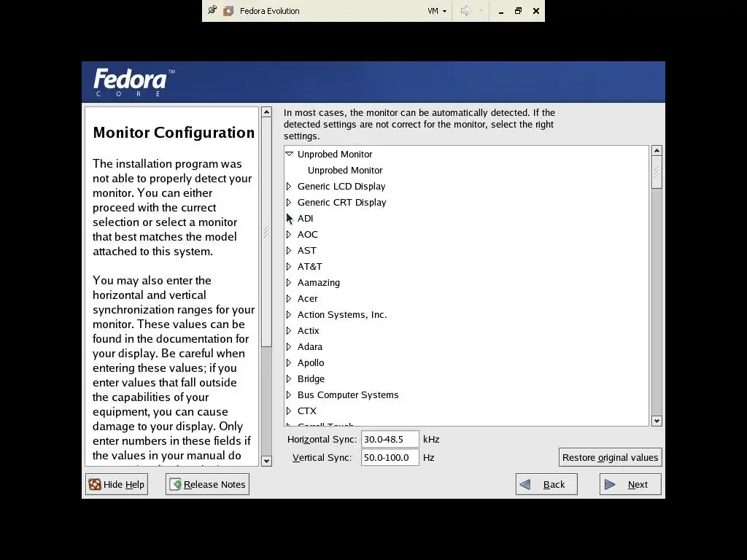
Task: Expand the AT&T monitor list
Action: click(x=289, y=267)
